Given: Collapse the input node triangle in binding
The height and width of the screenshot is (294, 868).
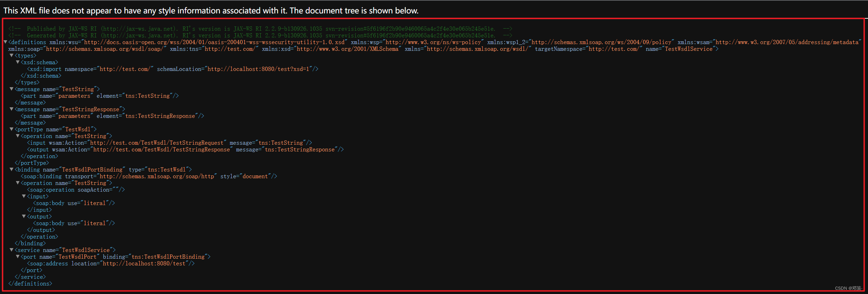Looking at the screenshot, I should point(24,196).
